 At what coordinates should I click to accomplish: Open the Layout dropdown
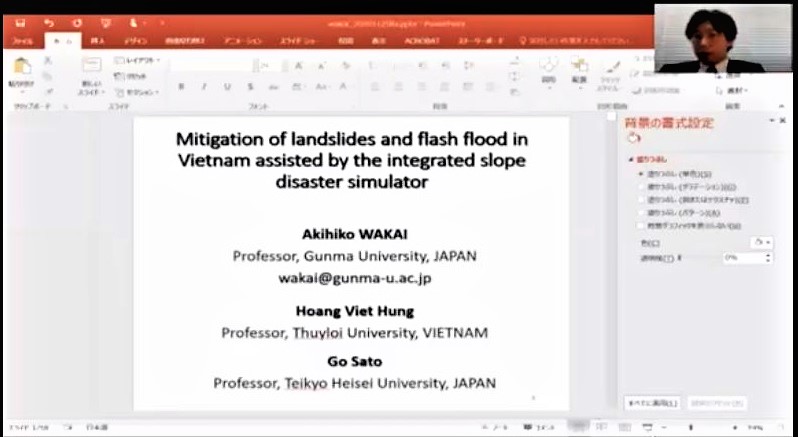tap(137, 61)
